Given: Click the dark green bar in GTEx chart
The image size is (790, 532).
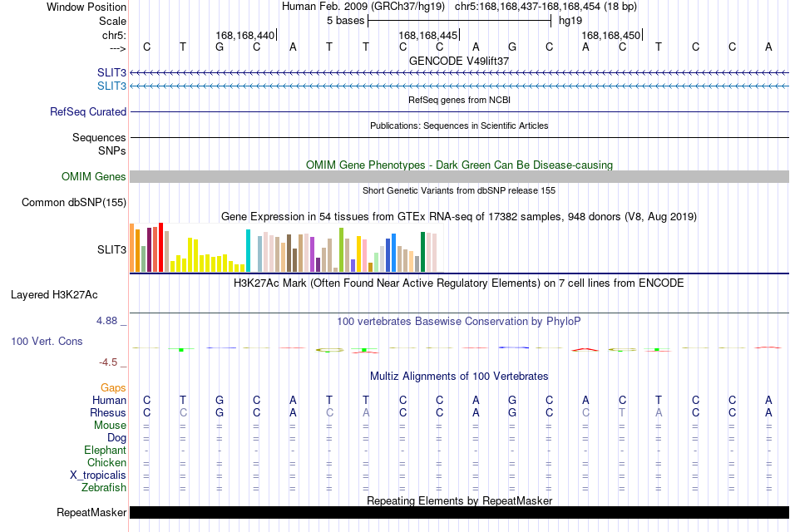Looking at the screenshot, I should (x=422, y=252).
